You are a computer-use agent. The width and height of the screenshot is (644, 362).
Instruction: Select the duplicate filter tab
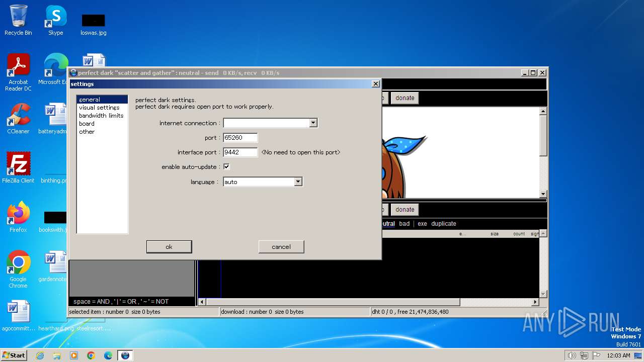444,224
